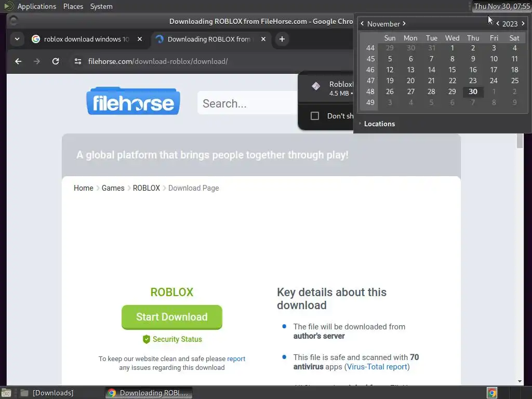The height and width of the screenshot is (399, 532).
Task: Open the System menu
Action: (101, 6)
